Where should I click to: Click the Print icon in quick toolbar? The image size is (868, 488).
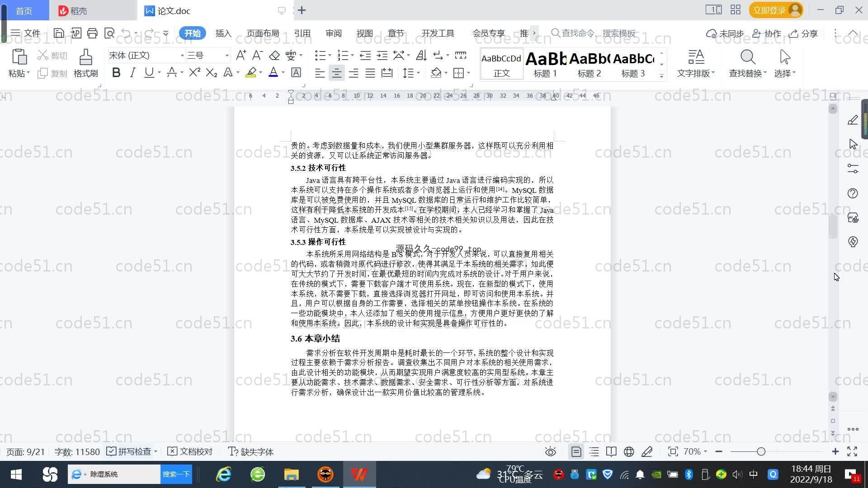[x=92, y=33]
